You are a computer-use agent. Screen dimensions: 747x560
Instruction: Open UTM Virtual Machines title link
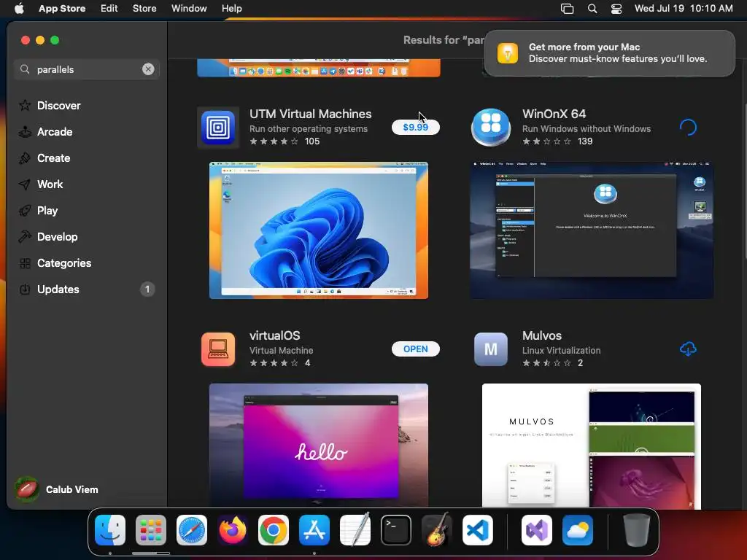[311, 114]
